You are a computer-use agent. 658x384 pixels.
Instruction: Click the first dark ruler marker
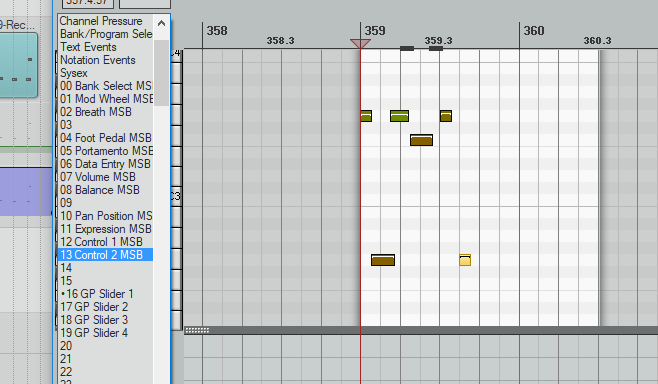(x=407, y=48)
